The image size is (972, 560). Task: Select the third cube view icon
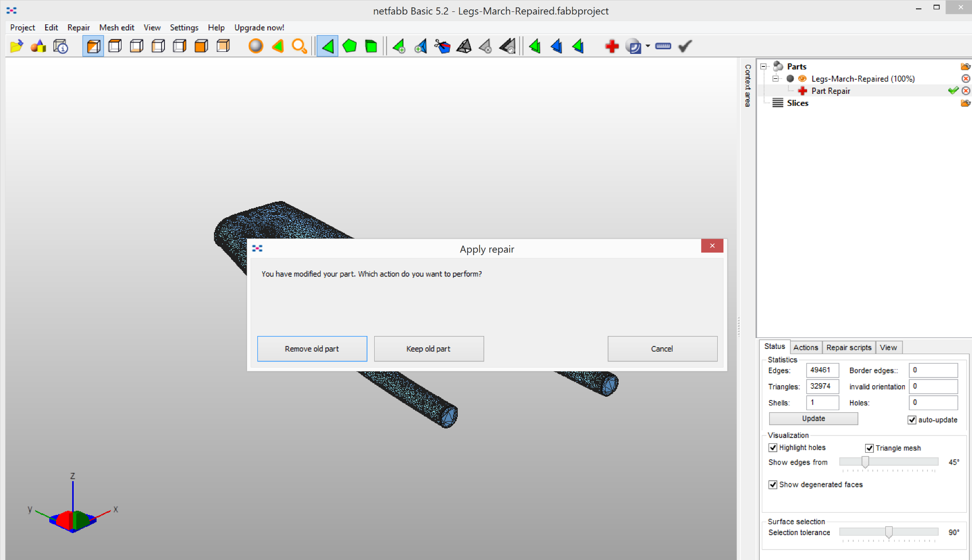click(x=136, y=46)
